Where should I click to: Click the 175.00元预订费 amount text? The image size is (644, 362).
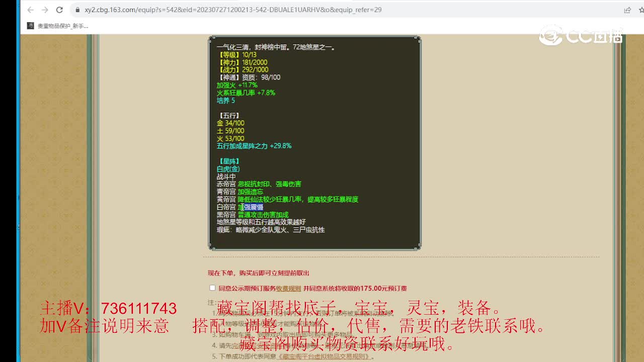click(x=384, y=289)
